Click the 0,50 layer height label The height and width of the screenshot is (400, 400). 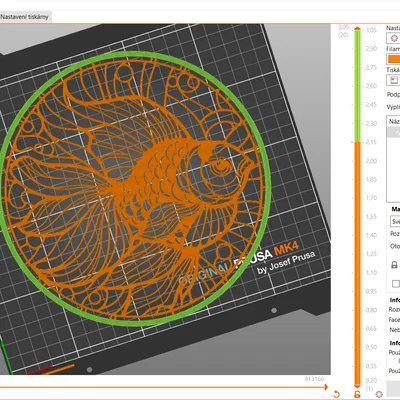pyautogui.click(x=371, y=347)
